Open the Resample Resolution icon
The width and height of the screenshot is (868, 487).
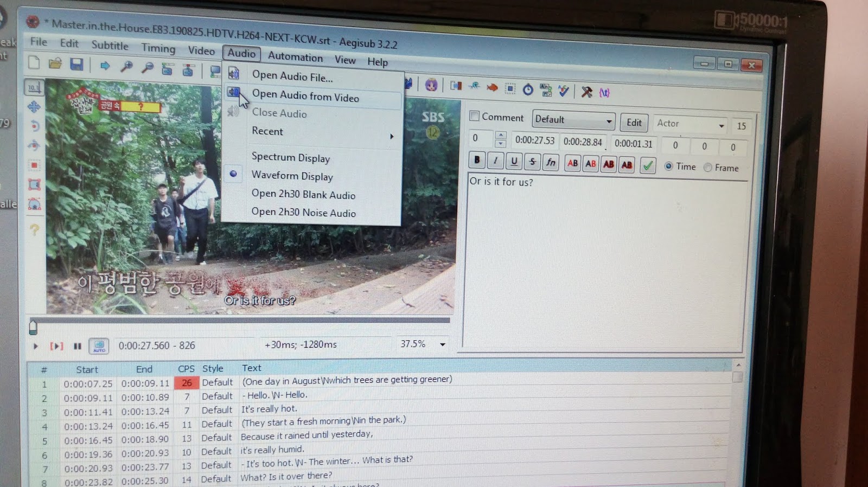point(510,88)
